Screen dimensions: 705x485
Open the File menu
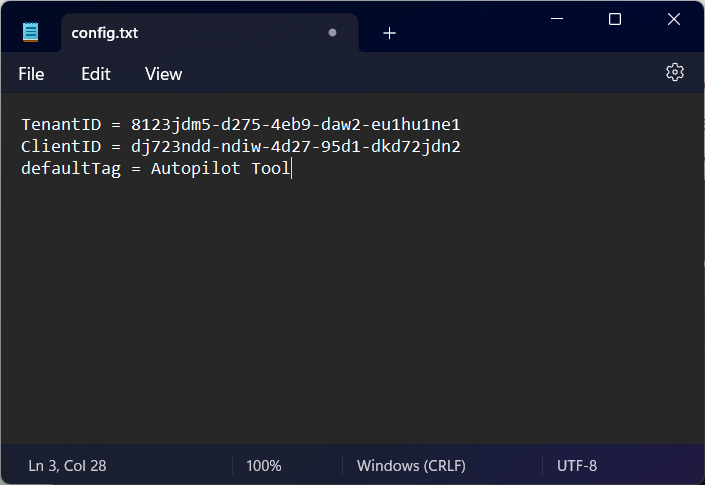pyautogui.click(x=31, y=74)
